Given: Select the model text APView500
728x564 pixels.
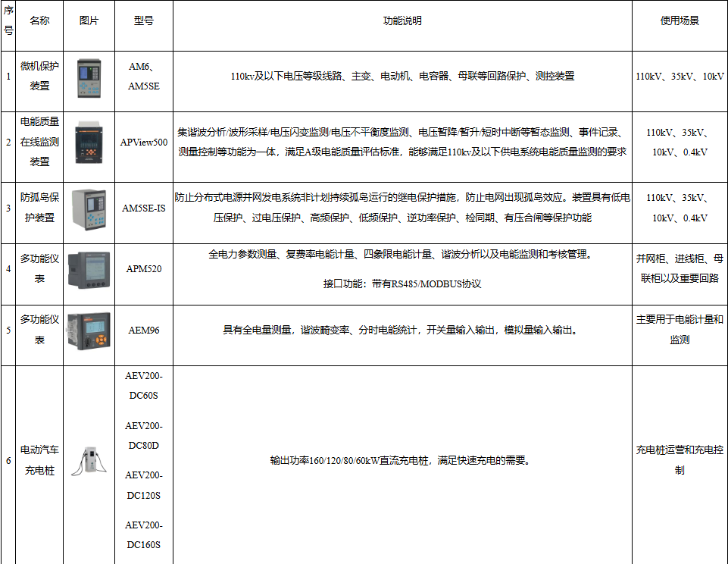Looking at the screenshot, I should (x=143, y=143).
